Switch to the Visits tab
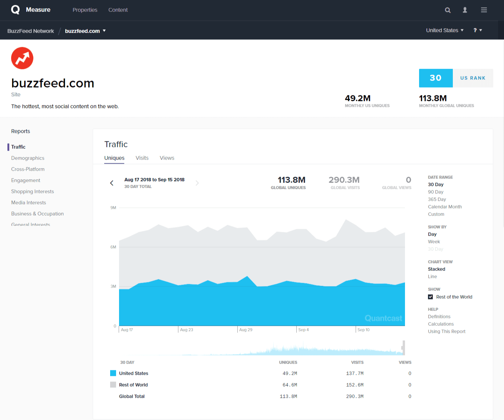The width and height of the screenshot is (504, 420). 142,158
